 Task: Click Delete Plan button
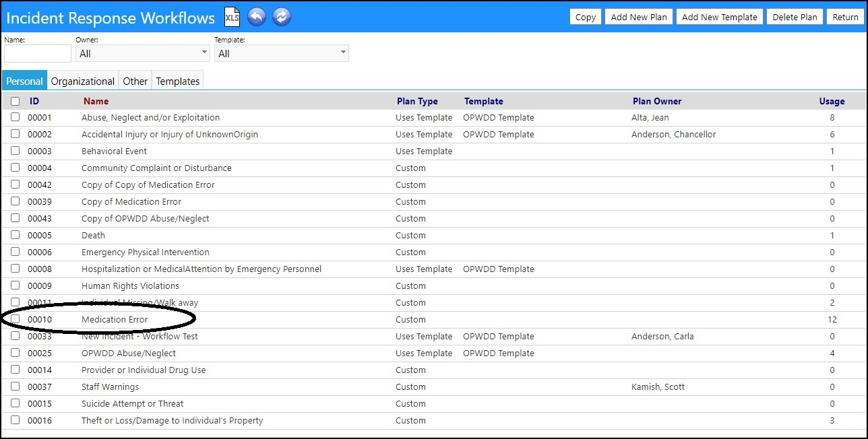[x=795, y=17]
